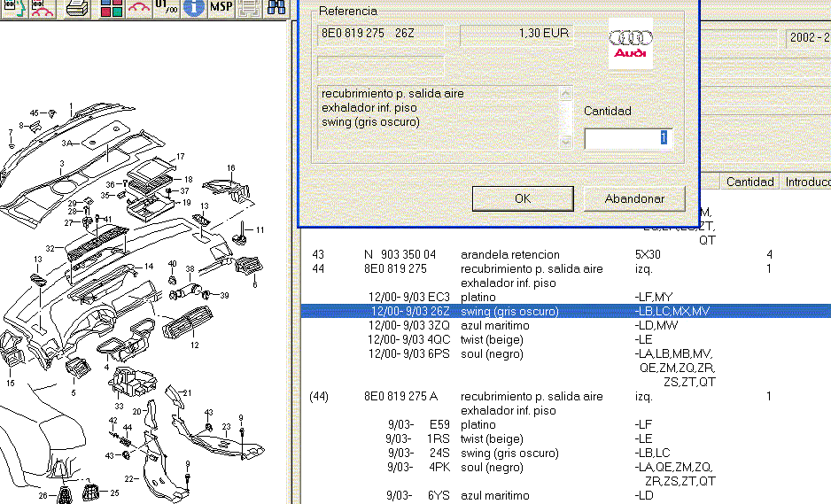Screen dimensions: 831x504
Task: Click the Audi logo in the dialog
Action: click(631, 43)
